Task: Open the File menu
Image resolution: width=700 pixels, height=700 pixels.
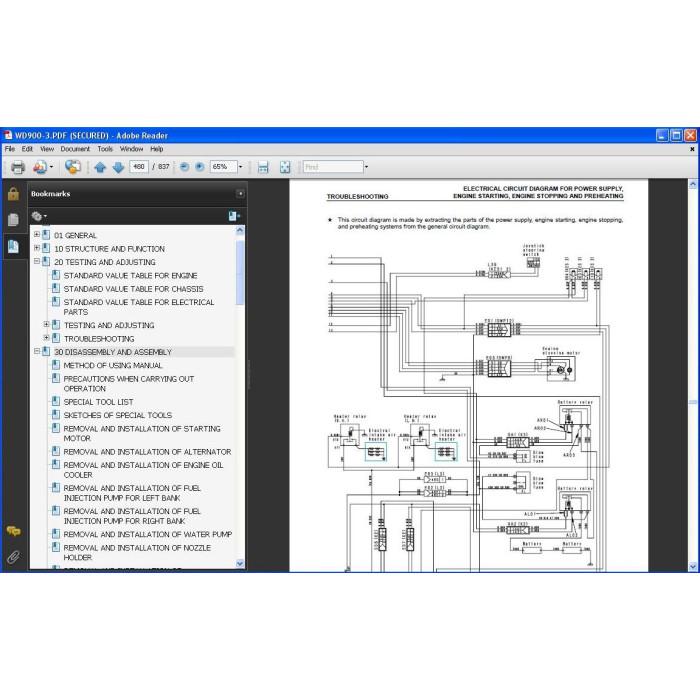Action: [10, 149]
